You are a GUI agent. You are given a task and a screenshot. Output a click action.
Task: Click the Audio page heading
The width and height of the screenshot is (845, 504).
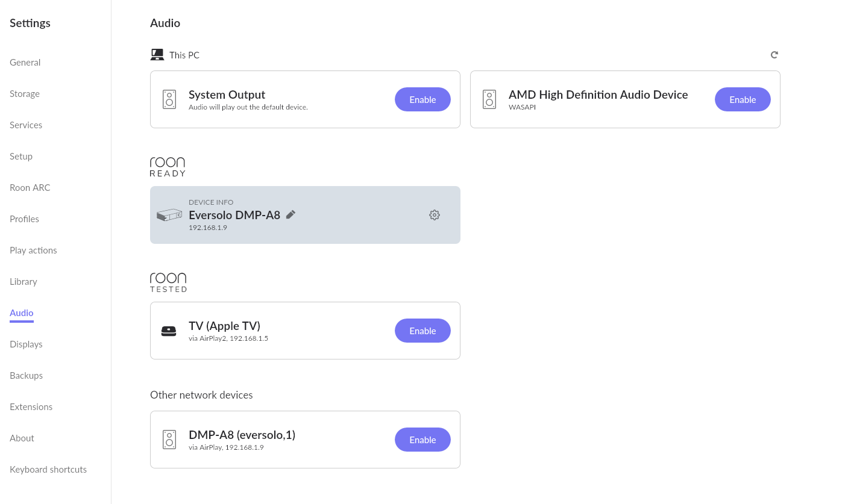pyautogui.click(x=165, y=23)
